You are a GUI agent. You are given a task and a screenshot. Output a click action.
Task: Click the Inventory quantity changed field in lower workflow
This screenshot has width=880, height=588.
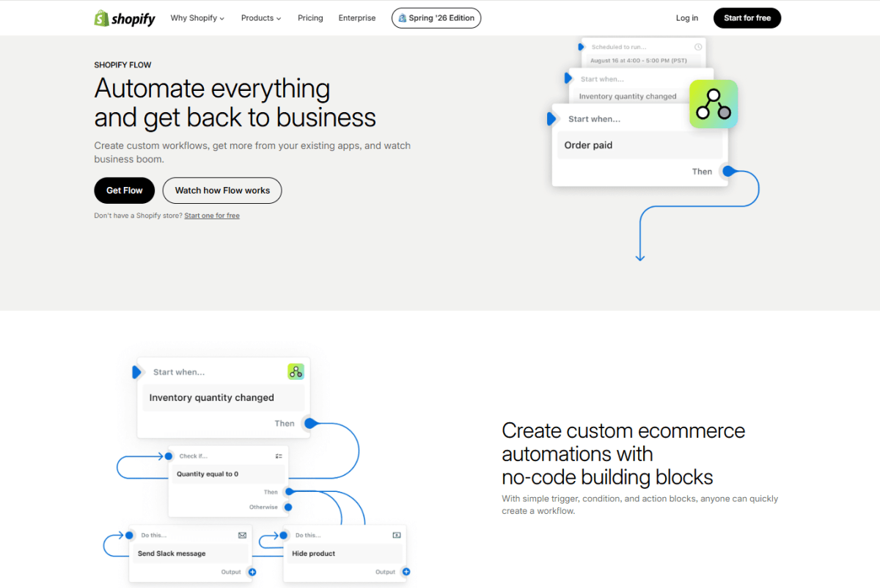point(224,397)
